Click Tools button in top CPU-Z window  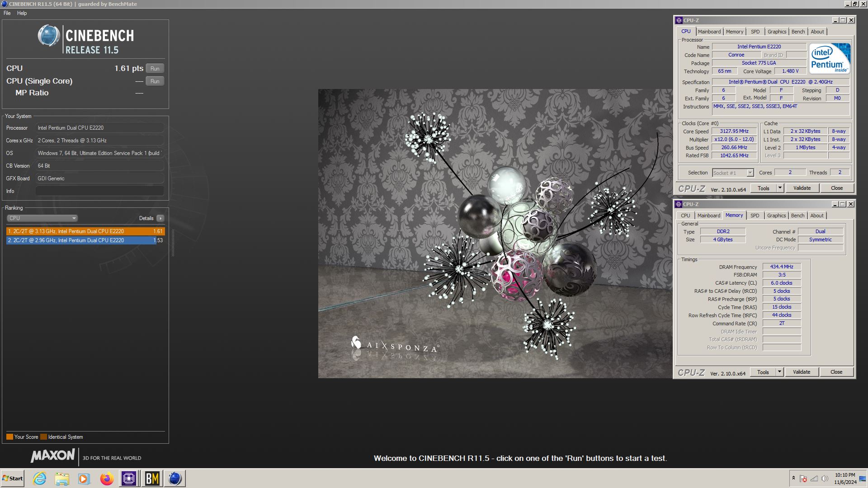pyautogui.click(x=764, y=188)
